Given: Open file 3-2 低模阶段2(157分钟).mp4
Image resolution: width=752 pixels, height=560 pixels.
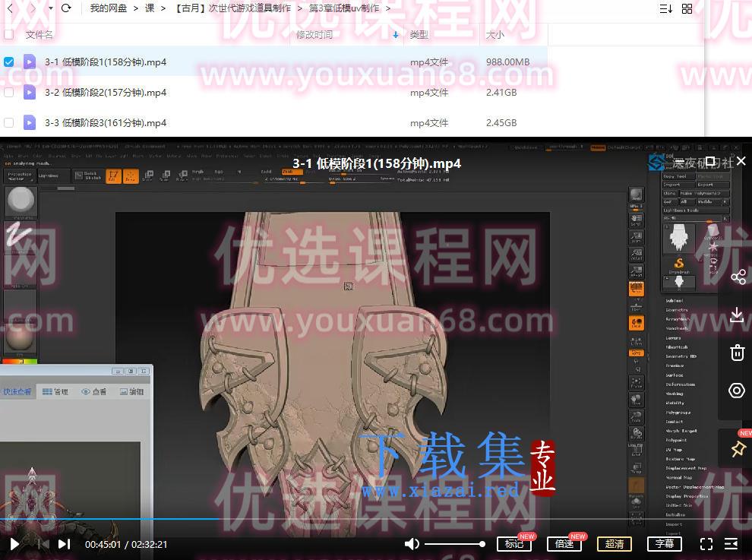Looking at the screenshot, I should coord(106,92).
